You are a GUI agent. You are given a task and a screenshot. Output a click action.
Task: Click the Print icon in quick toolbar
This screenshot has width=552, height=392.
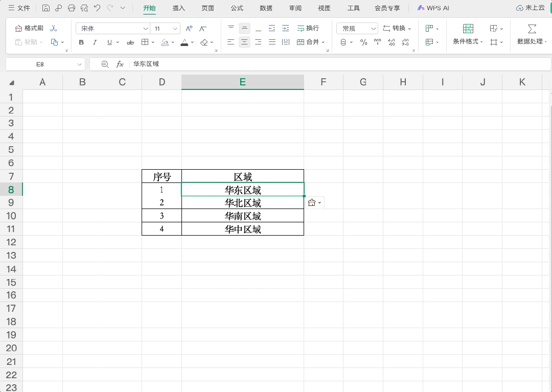(72, 8)
